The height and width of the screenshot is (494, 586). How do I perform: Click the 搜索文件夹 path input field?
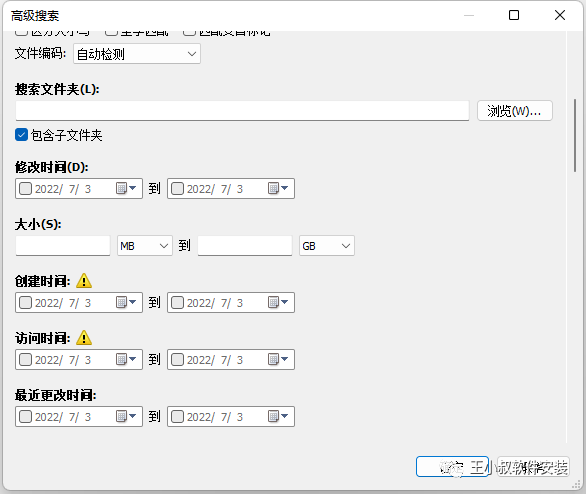point(242,111)
